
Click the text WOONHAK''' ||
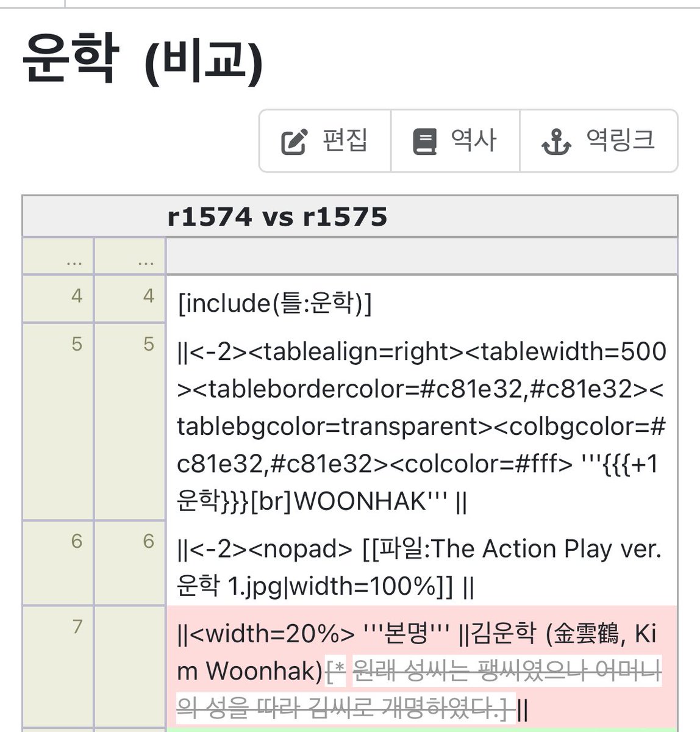click(x=380, y=501)
